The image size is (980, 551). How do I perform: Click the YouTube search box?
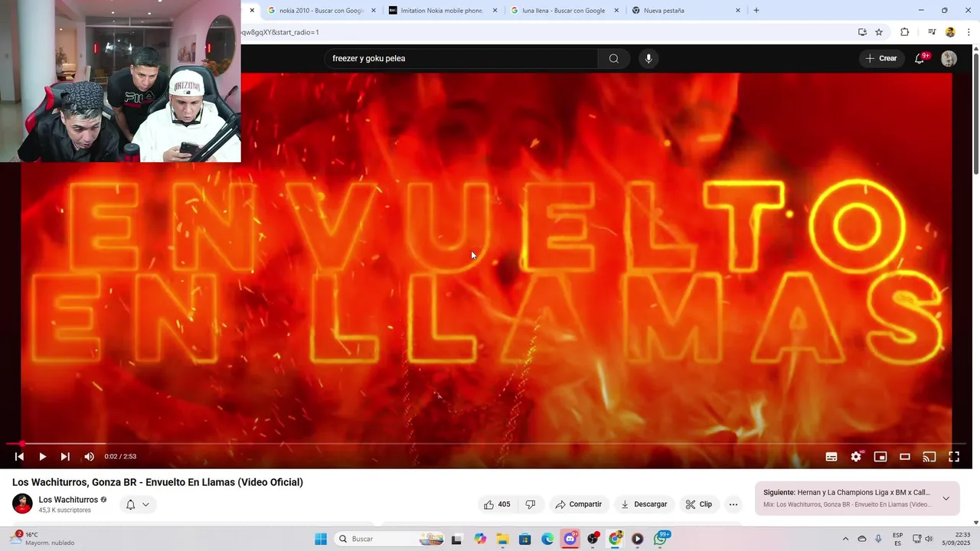click(x=461, y=59)
